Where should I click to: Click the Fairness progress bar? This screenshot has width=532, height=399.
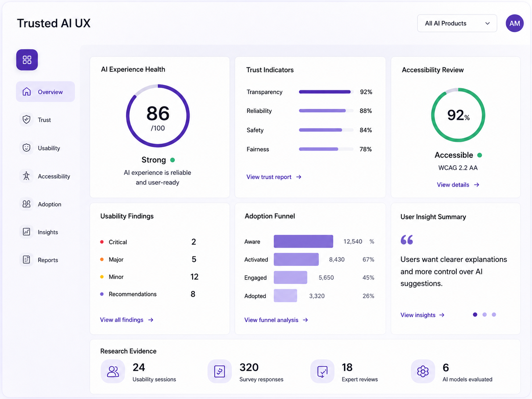tap(326, 149)
